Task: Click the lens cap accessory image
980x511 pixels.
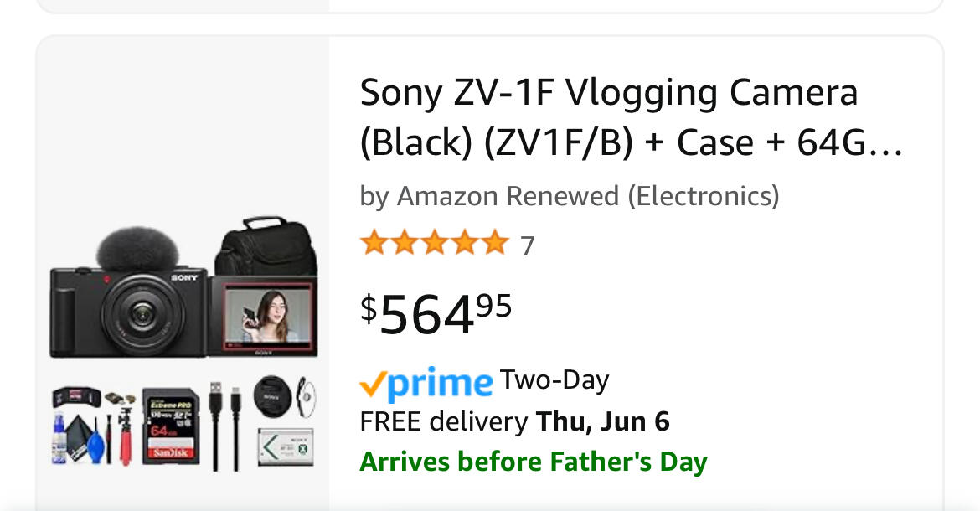Action: (x=274, y=396)
